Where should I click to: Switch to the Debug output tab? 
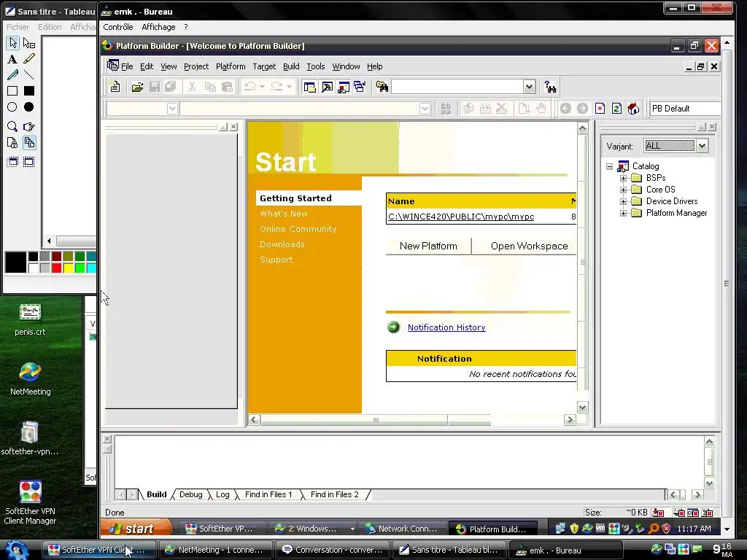(x=190, y=495)
